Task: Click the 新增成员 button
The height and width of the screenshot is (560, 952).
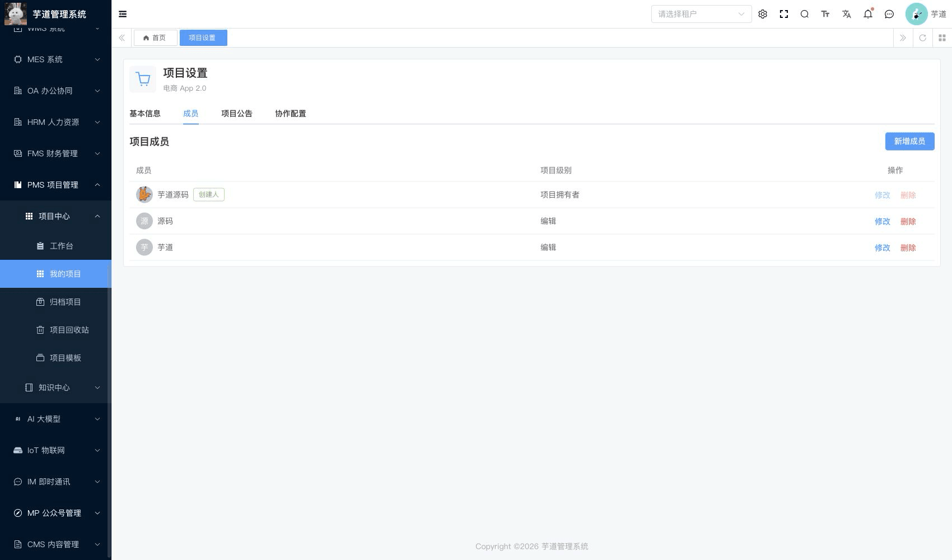Action: pos(909,141)
